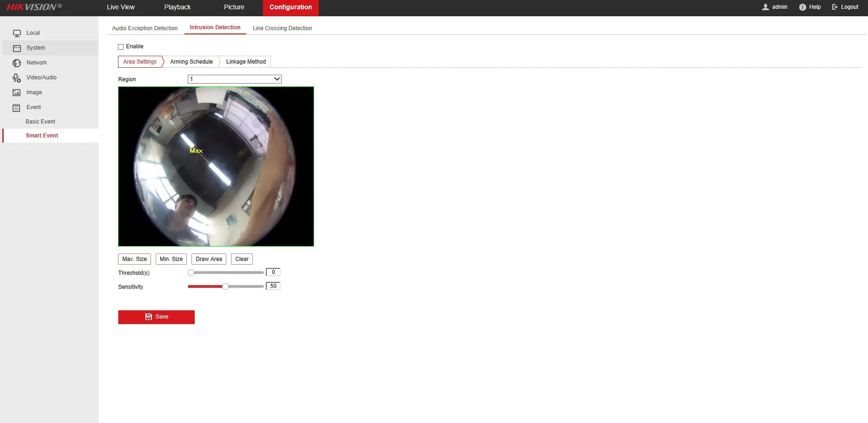Open the Help link
868x423 pixels.
[x=815, y=7]
